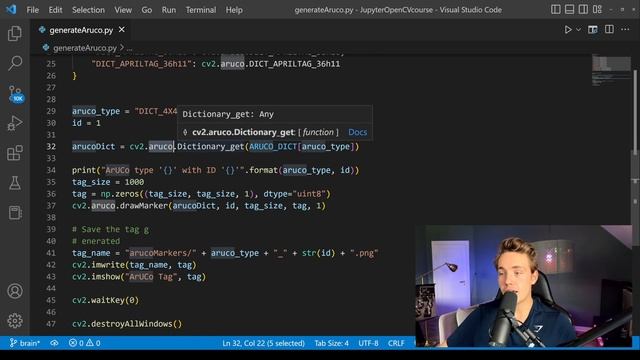Click the VS Code logo icon
Screen dimensions: 640x360
11,9
